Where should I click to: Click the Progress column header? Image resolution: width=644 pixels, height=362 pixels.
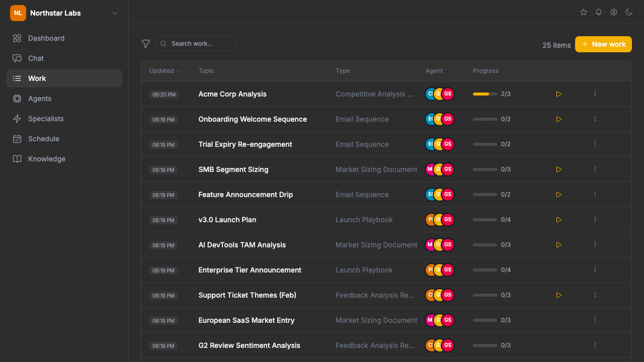[486, 71]
